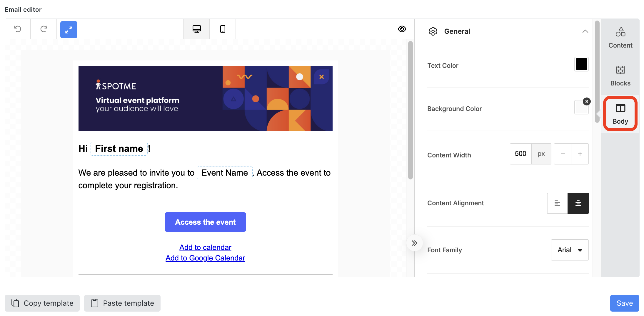Click the settings panel vertical scrollbar
The image size is (644, 316).
[x=597, y=72]
